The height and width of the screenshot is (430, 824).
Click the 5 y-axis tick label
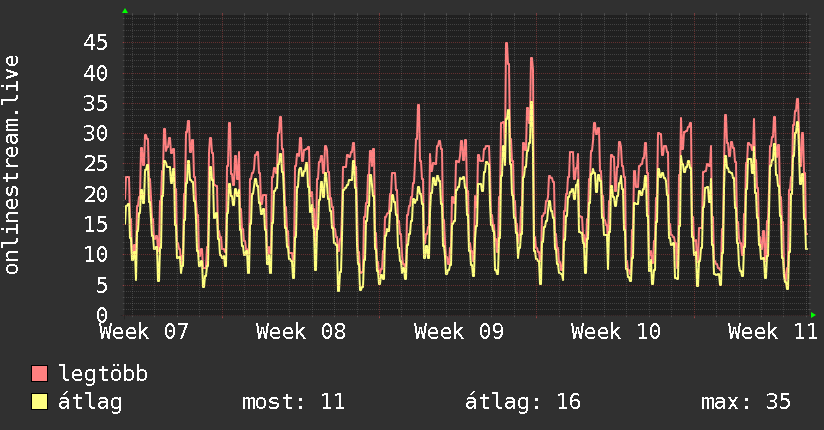point(102,285)
